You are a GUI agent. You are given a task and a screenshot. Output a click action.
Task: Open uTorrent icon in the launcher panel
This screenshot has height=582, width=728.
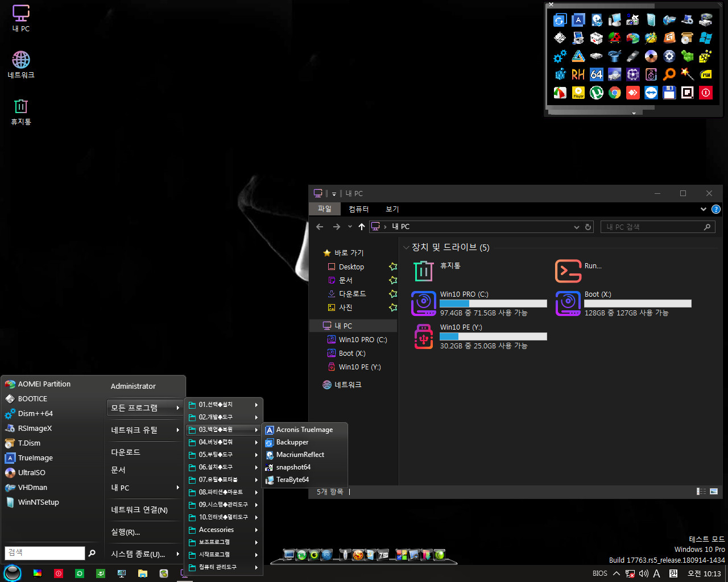(x=597, y=93)
